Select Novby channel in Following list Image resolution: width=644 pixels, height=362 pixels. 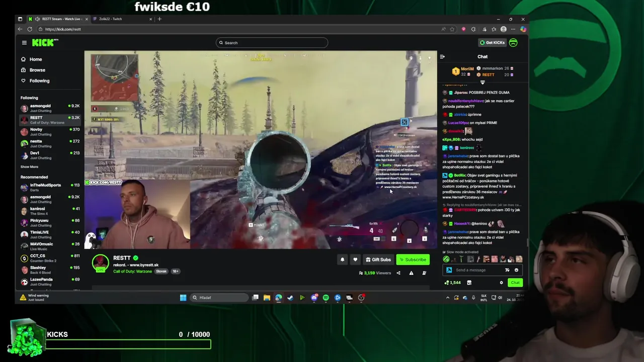50,131
